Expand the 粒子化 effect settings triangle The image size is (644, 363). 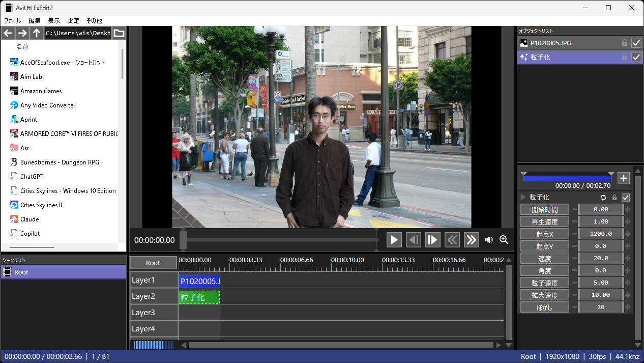(x=522, y=198)
